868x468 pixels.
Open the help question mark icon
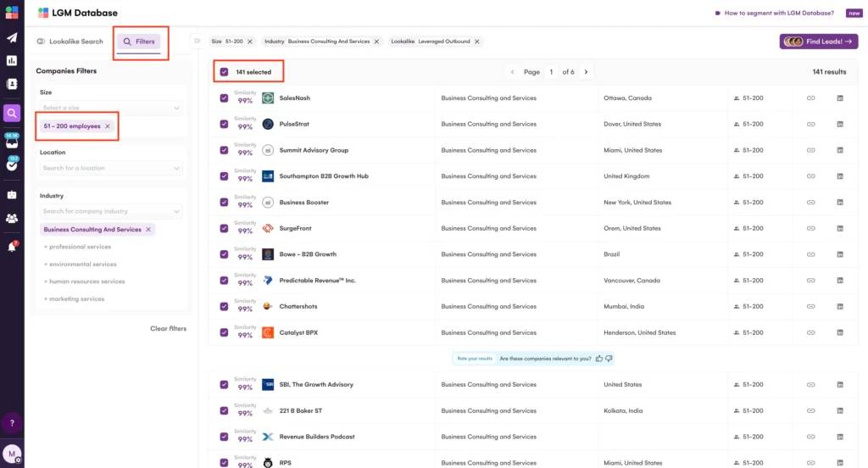12,422
